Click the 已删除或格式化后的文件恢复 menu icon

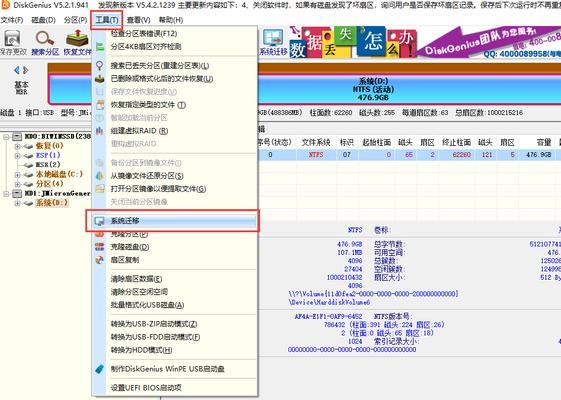100,79
